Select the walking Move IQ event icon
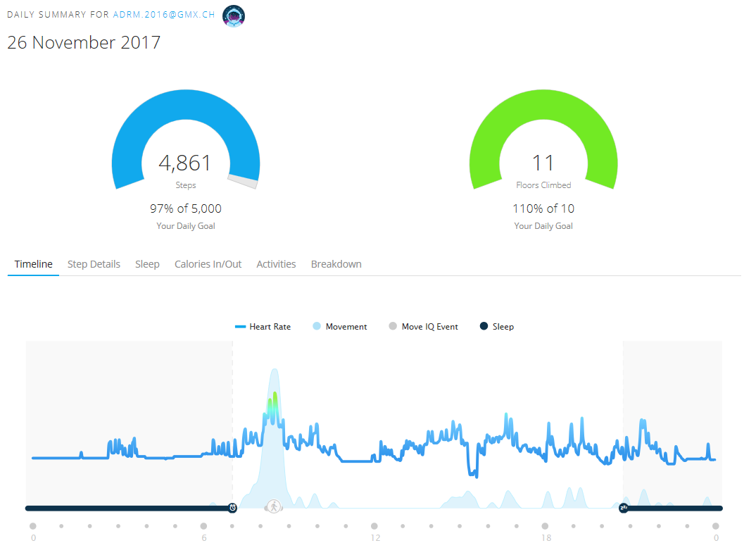The image size is (756, 555). [273, 506]
